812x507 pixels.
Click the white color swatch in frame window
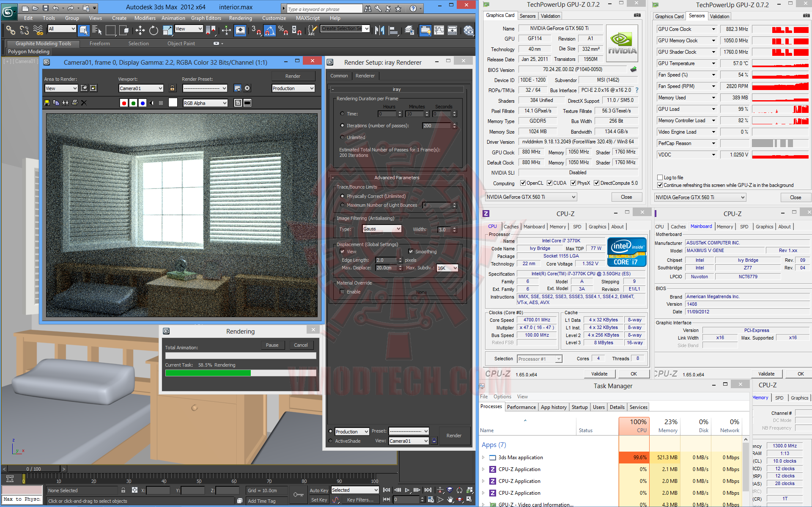point(173,103)
